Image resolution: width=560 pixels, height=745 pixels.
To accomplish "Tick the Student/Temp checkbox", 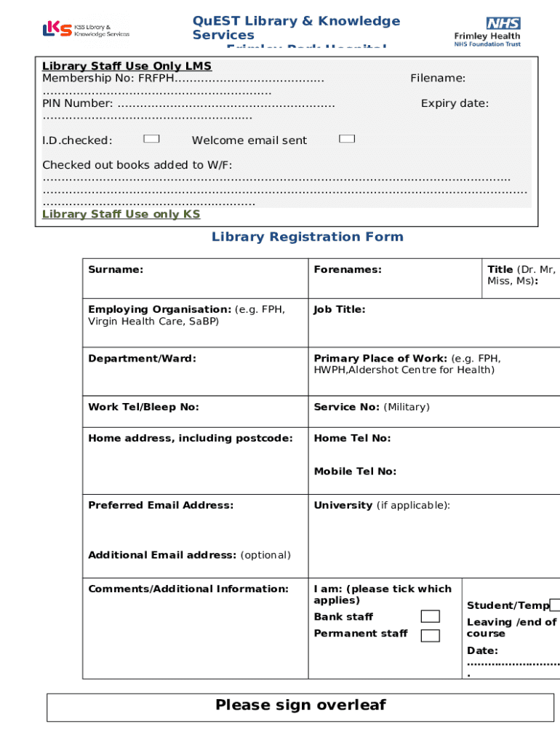I will (556, 605).
